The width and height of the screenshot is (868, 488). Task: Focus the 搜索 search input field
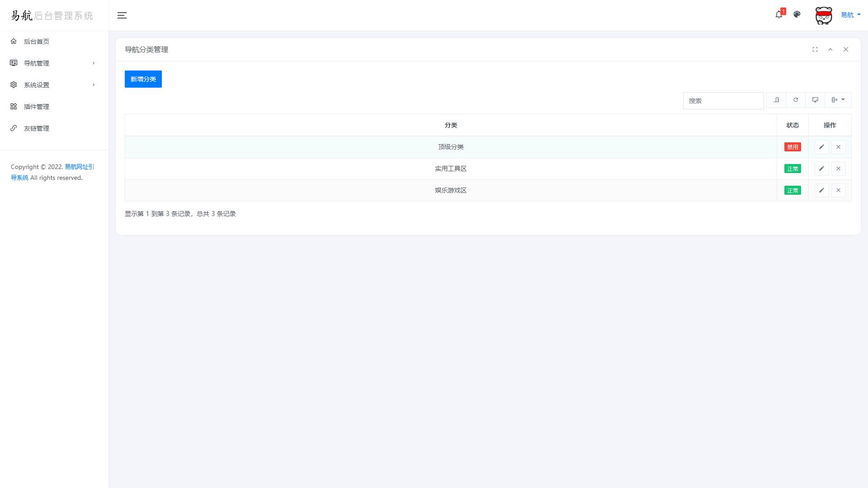(723, 101)
